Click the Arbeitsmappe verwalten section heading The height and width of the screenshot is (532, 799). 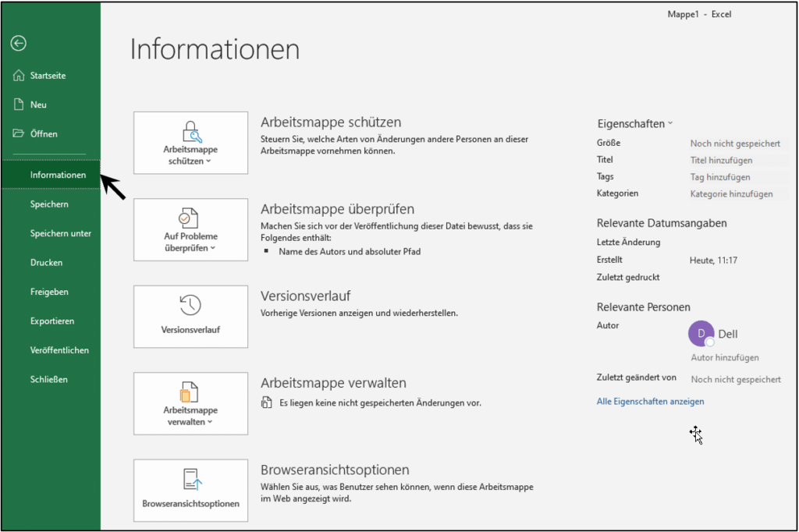[x=333, y=383]
